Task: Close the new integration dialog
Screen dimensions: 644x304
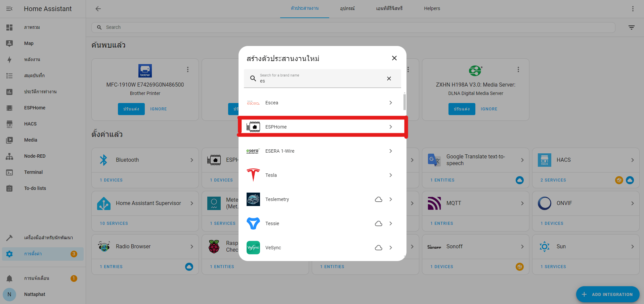Action: pyautogui.click(x=394, y=58)
